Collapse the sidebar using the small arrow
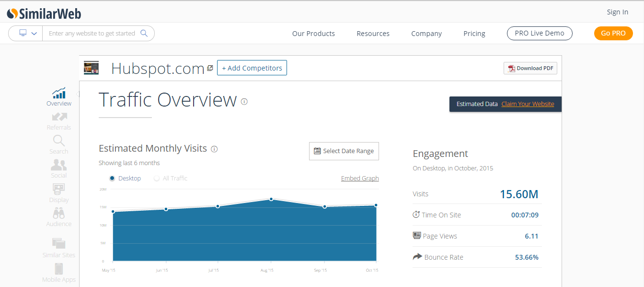The image size is (644, 287). (78, 94)
